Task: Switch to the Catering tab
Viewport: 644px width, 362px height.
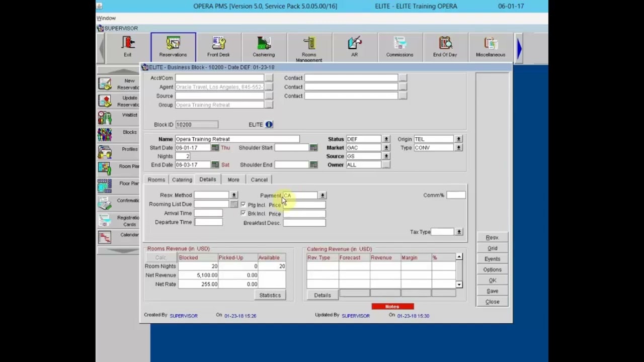Action: [182, 180]
